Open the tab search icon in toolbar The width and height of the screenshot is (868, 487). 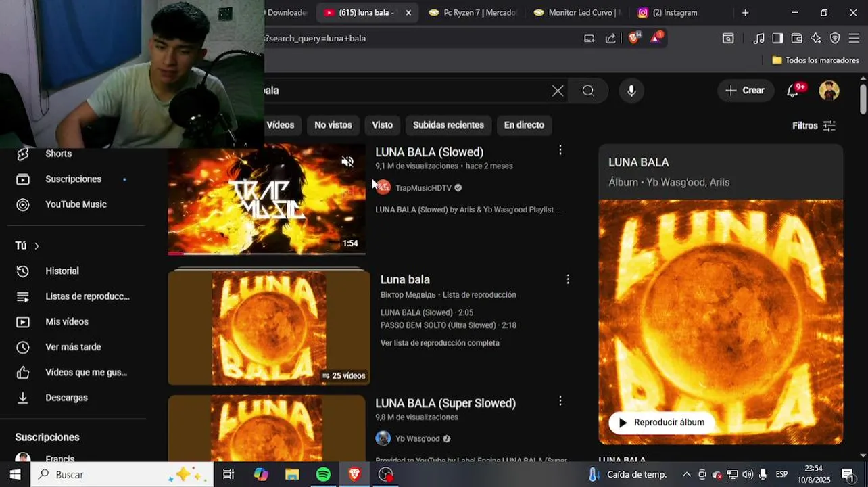click(728, 39)
